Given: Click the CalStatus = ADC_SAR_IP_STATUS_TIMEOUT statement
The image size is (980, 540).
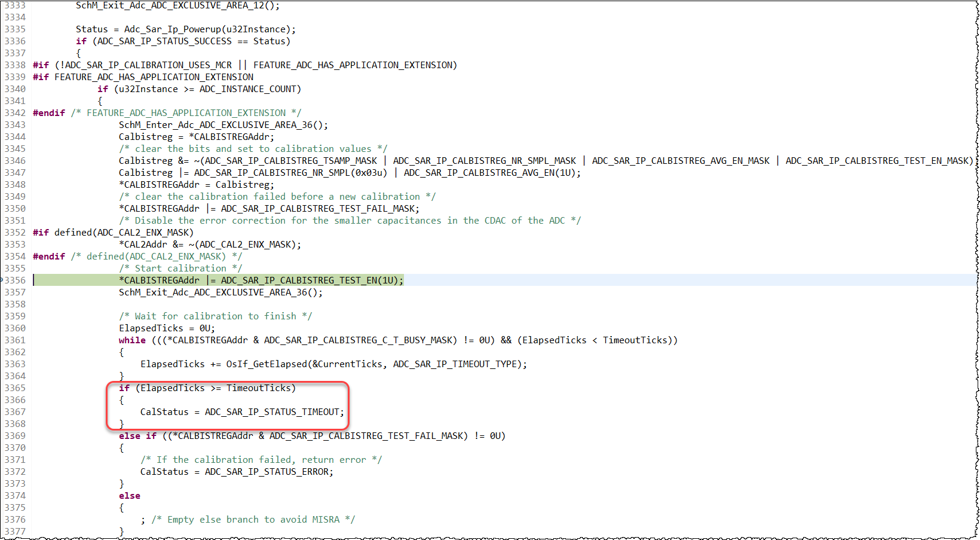Looking at the screenshot, I should click(241, 411).
